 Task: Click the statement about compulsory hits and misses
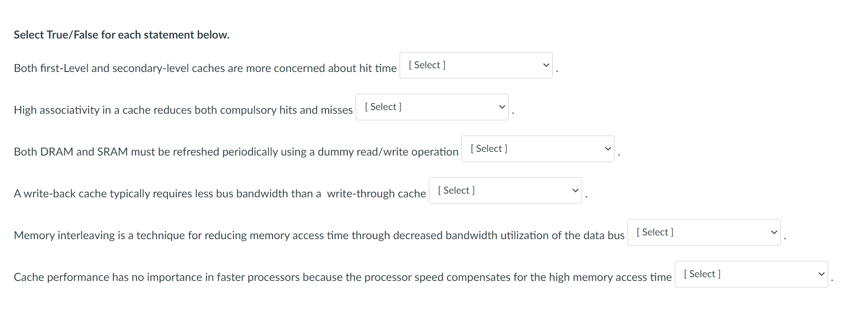[183, 110]
